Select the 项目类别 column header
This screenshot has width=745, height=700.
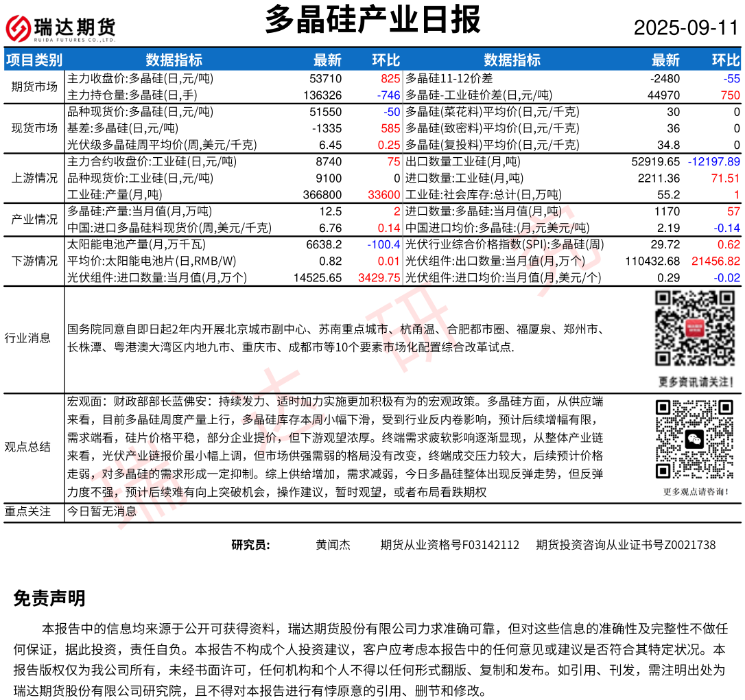(x=34, y=60)
